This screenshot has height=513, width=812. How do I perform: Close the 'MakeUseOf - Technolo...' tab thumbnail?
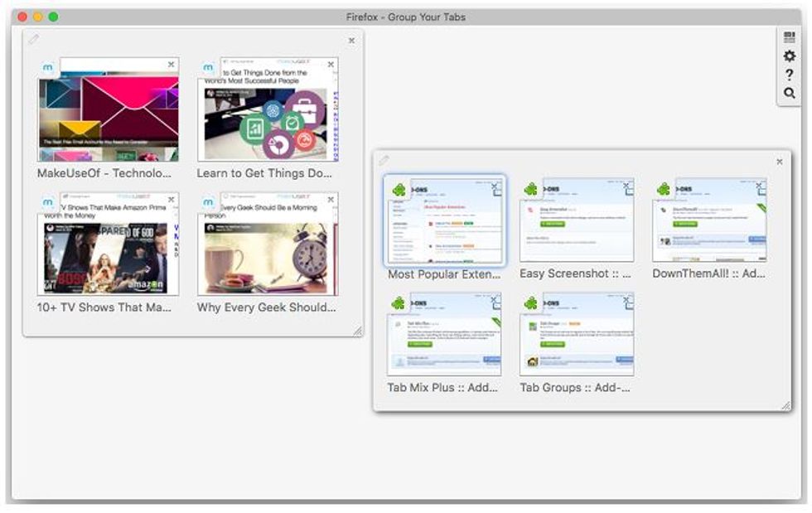(172, 64)
